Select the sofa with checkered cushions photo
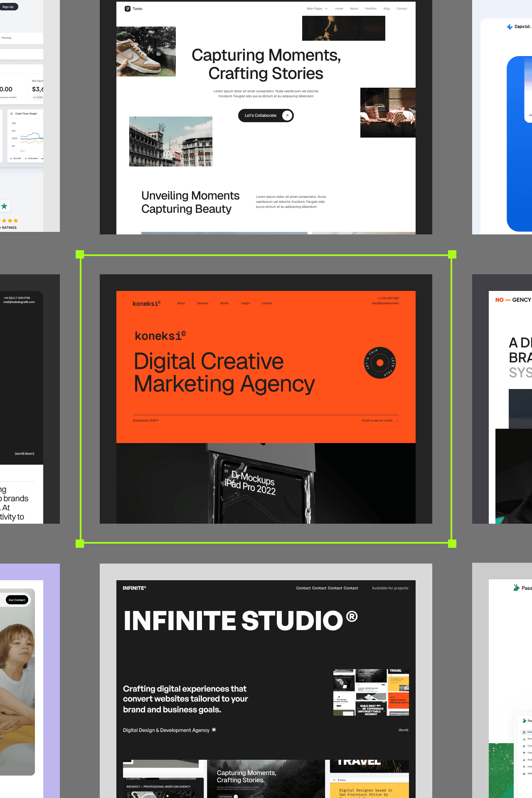Image resolution: width=532 pixels, height=798 pixels. pyautogui.click(x=388, y=113)
